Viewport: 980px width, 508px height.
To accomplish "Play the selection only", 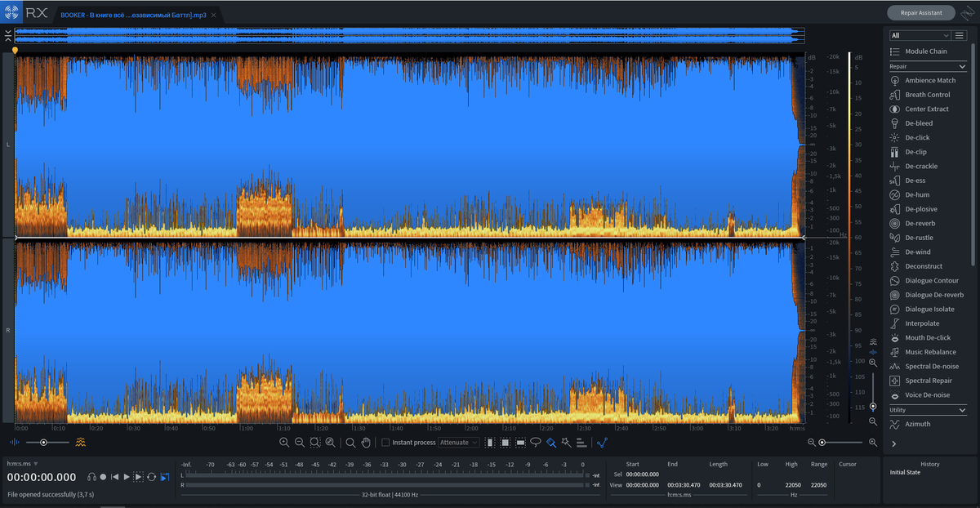I will [x=139, y=477].
